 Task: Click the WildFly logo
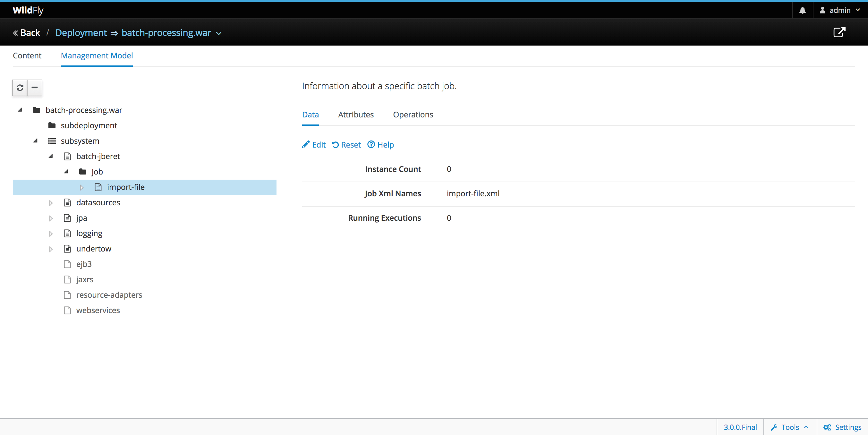(x=28, y=10)
